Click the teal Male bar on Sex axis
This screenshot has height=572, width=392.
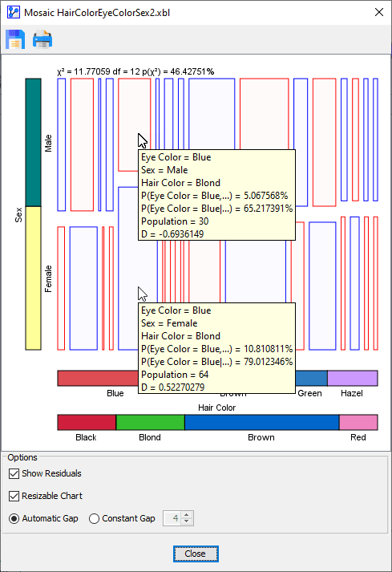pyautogui.click(x=33, y=142)
